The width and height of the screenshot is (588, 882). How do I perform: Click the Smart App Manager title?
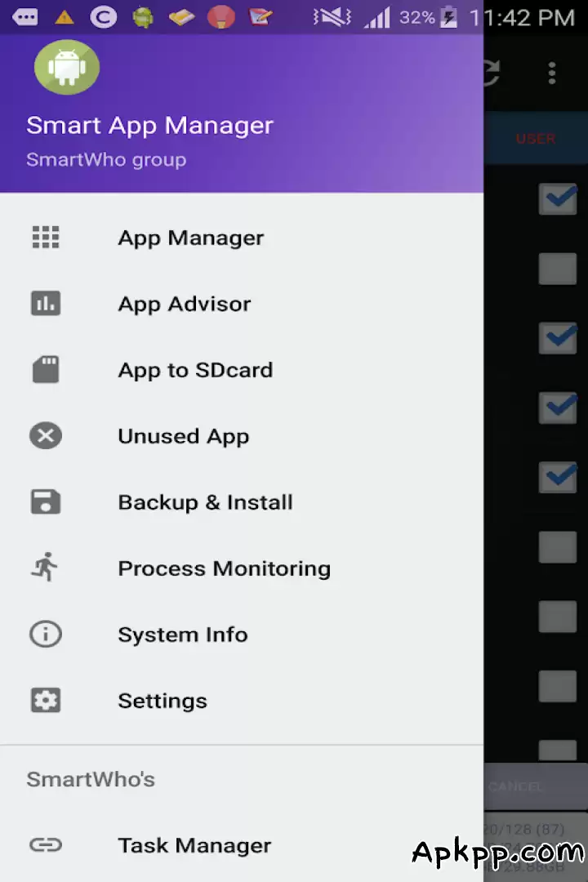tap(149, 126)
